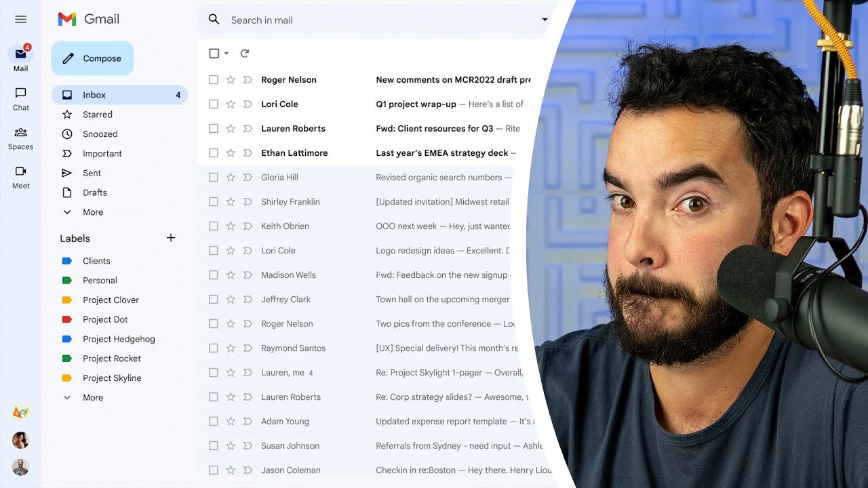The height and width of the screenshot is (488, 868).
Task: Open email 'Two pics from the conference'
Action: [433, 324]
